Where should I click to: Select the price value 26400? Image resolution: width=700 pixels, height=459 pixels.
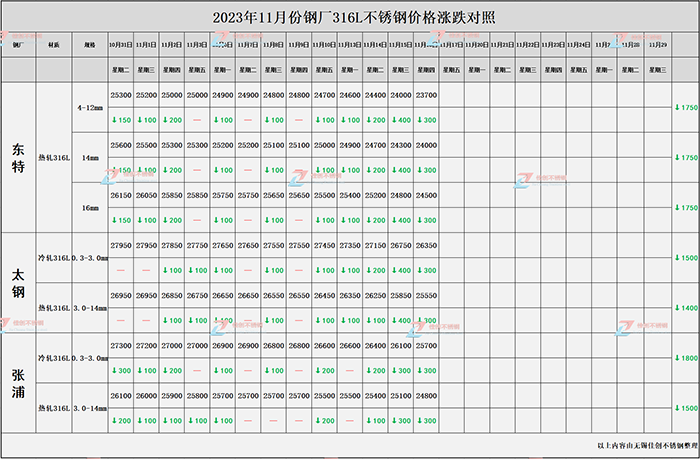375,346
